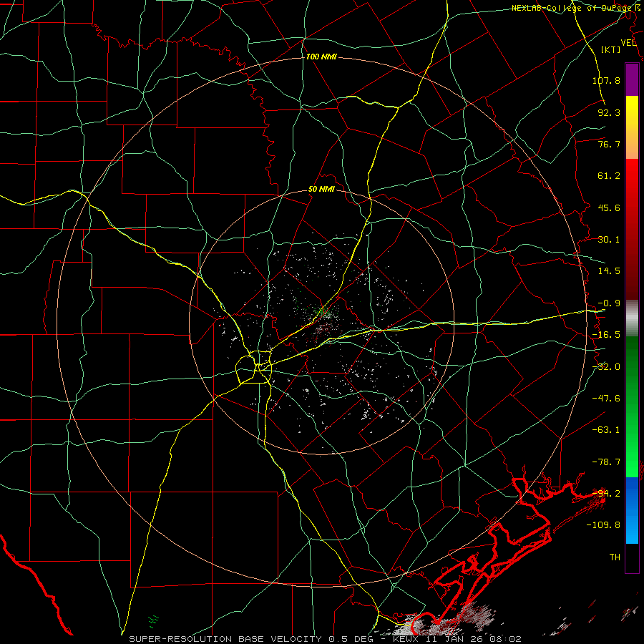
Task: Click the -78.7 scale value
Action: (x=606, y=462)
